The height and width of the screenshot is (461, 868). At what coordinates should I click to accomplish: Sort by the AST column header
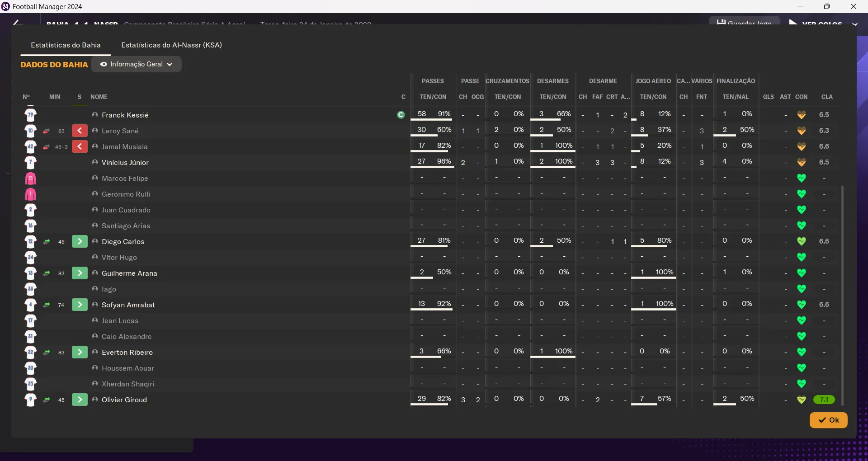click(x=785, y=97)
